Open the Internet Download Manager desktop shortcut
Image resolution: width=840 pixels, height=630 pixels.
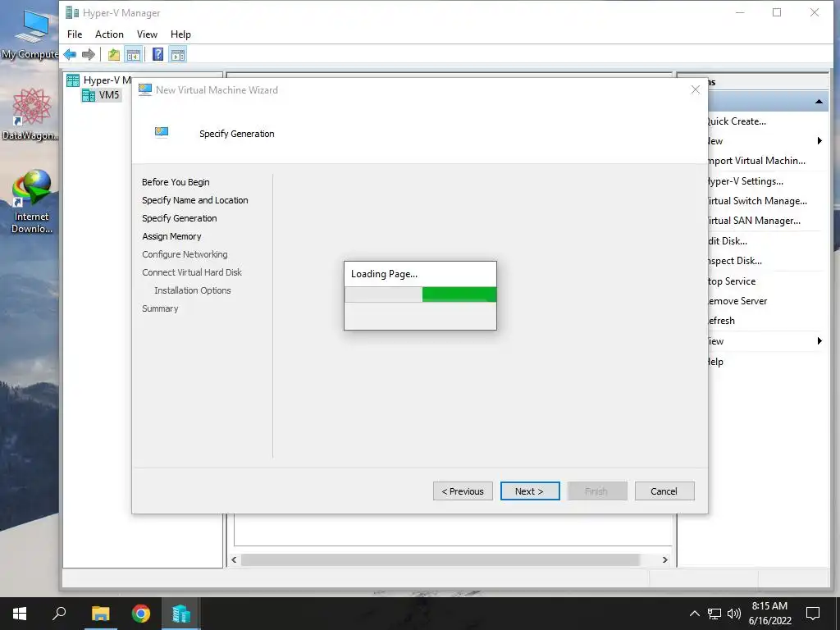pos(31,202)
